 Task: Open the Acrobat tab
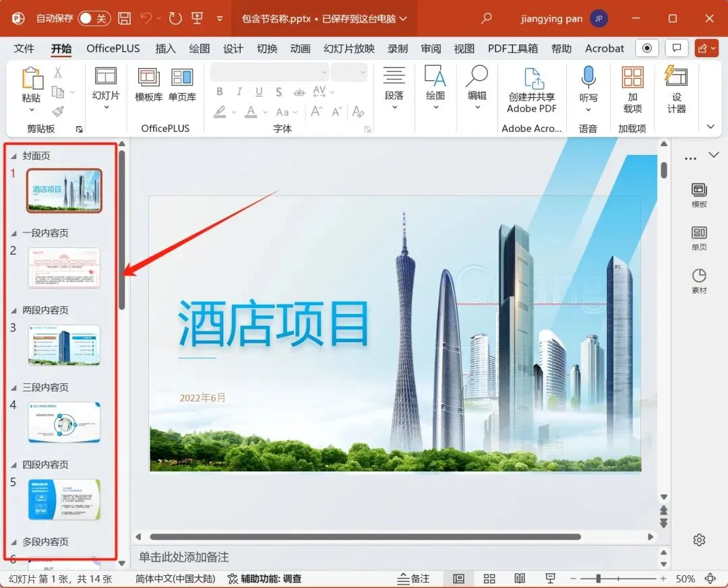tap(605, 48)
